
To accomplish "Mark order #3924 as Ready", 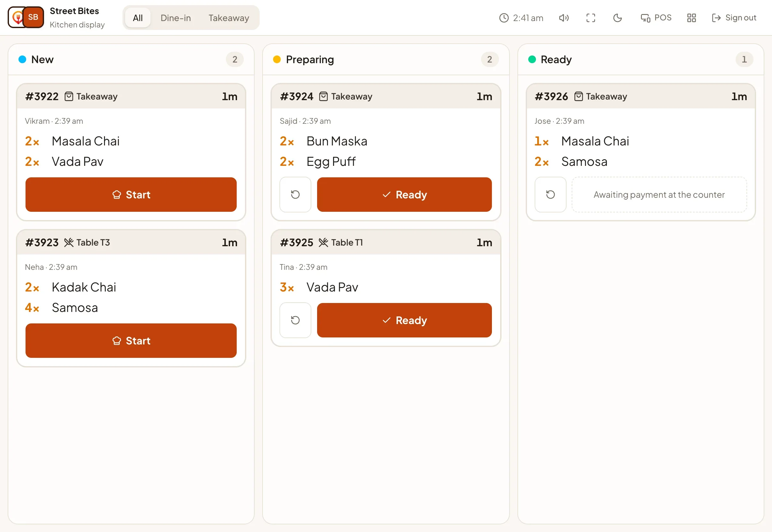I will pyautogui.click(x=404, y=194).
